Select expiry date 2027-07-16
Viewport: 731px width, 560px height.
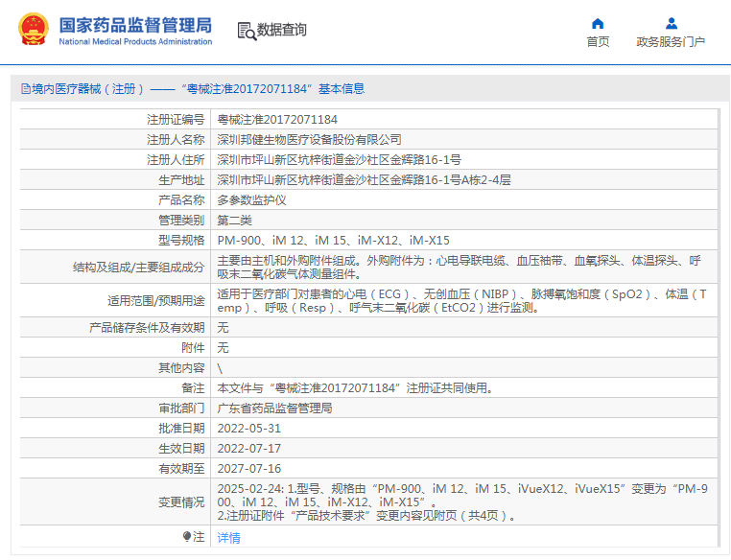(249, 468)
